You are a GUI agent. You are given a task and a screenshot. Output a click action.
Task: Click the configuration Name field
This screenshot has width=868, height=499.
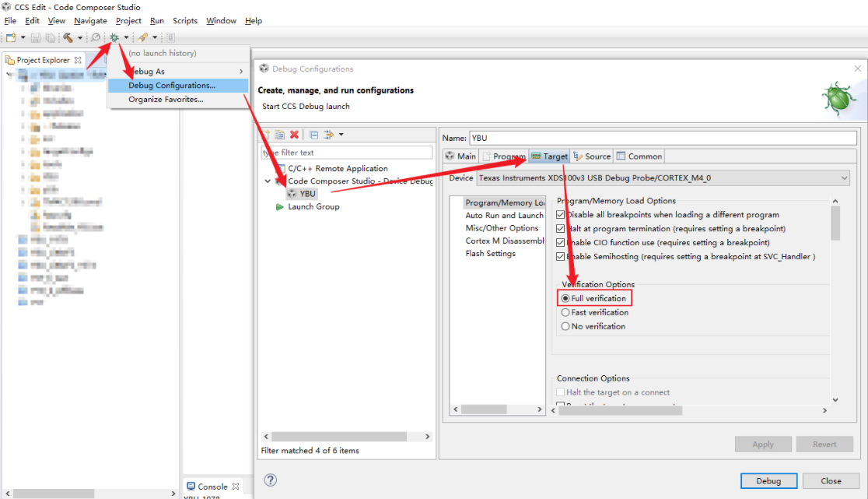pos(663,138)
